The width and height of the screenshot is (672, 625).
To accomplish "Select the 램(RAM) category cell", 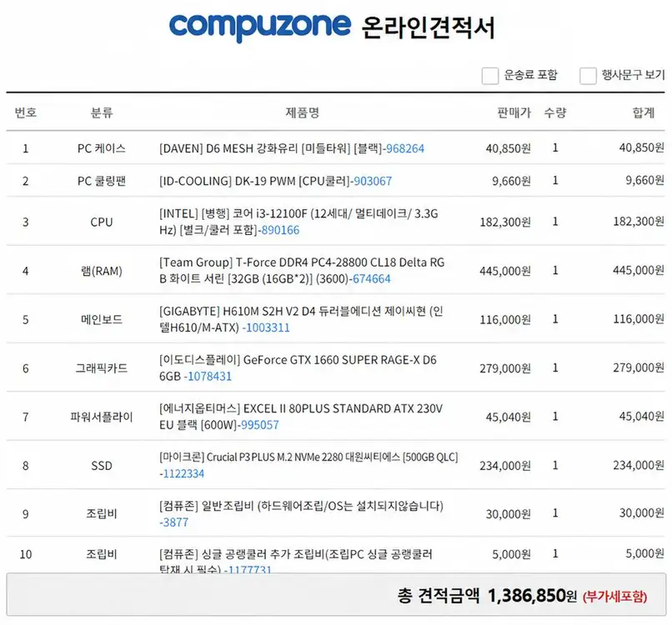I will pyautogui.click(x=102, y=271).
